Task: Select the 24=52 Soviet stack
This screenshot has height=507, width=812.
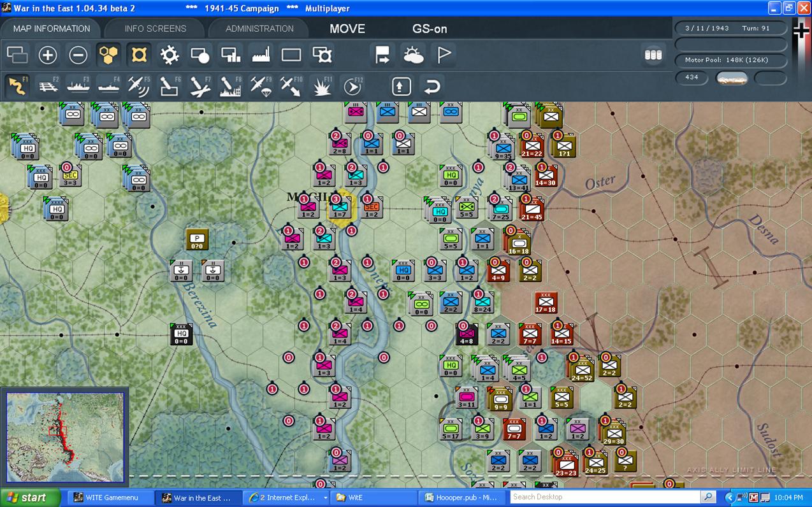Action: point(582,369)
